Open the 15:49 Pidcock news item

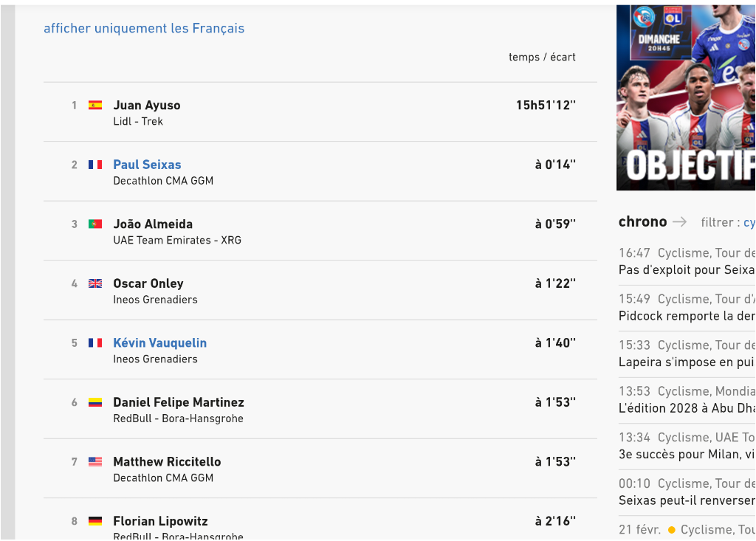click(x=687, y=316)
